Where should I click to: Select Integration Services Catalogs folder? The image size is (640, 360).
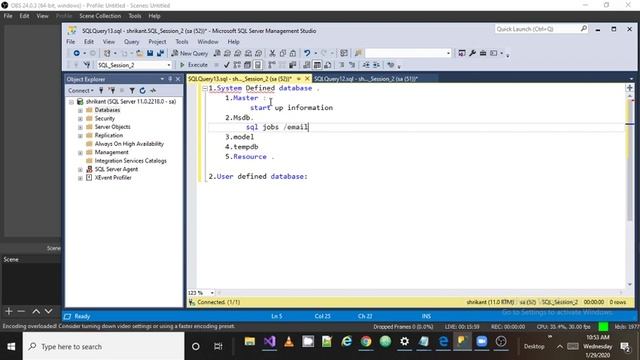point(131,161)
